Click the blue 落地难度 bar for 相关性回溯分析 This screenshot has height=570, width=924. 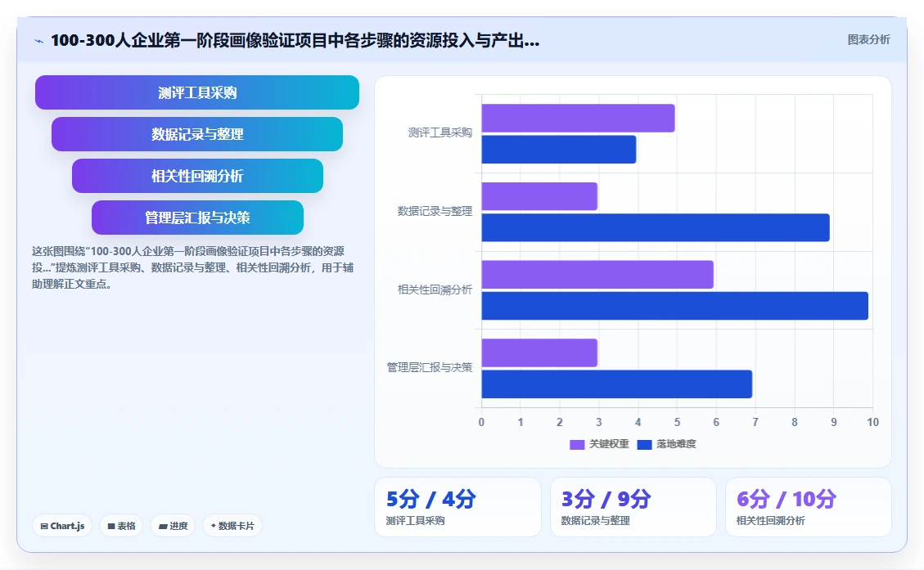(x=674, y=306)
